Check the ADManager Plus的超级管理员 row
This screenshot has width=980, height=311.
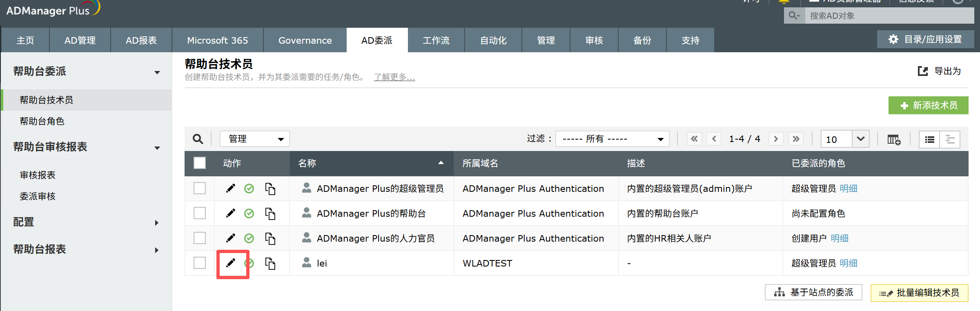(200, 188)
